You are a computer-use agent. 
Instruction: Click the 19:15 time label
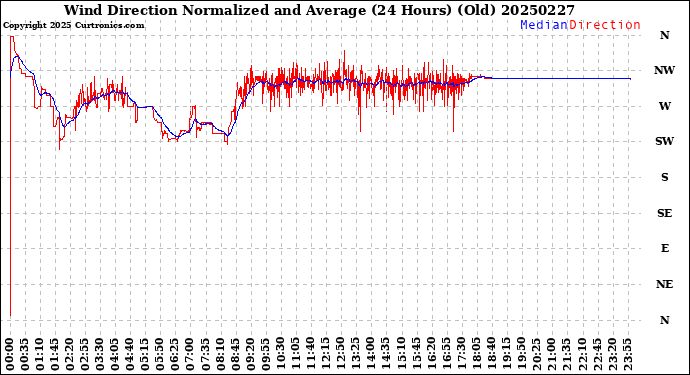[506, 354]
